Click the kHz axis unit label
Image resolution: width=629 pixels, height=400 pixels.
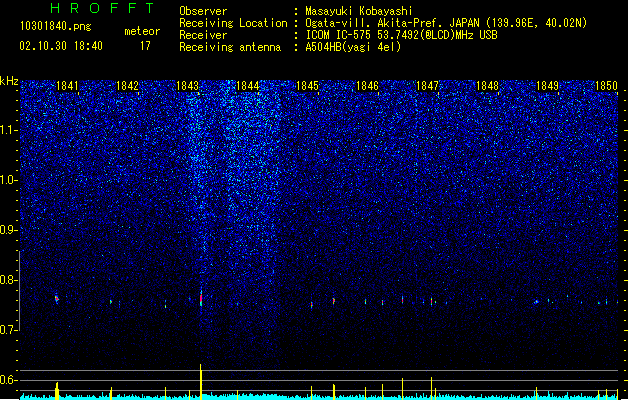pos(9,81)
